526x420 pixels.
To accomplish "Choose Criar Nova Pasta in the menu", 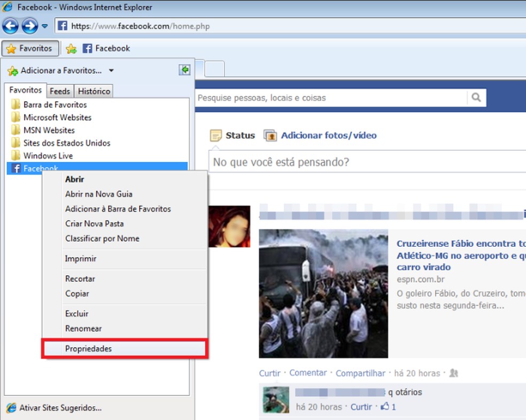I will click(125, 223).
